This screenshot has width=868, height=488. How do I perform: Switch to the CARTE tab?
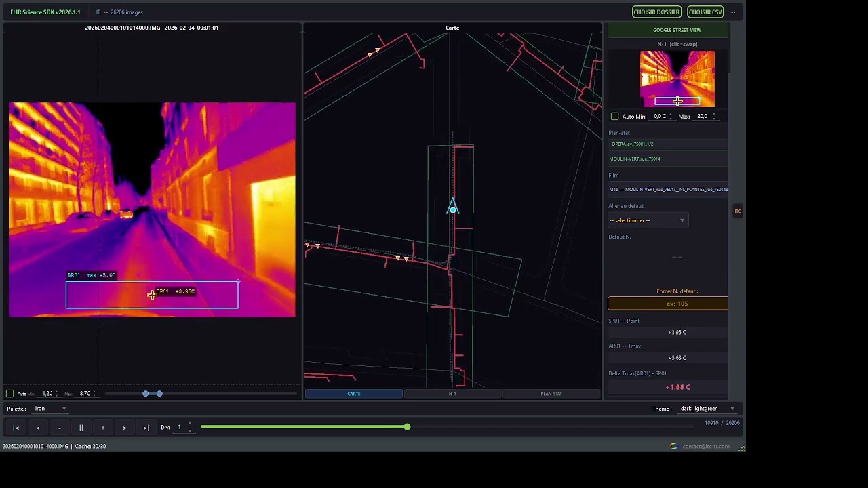[354, 394]
